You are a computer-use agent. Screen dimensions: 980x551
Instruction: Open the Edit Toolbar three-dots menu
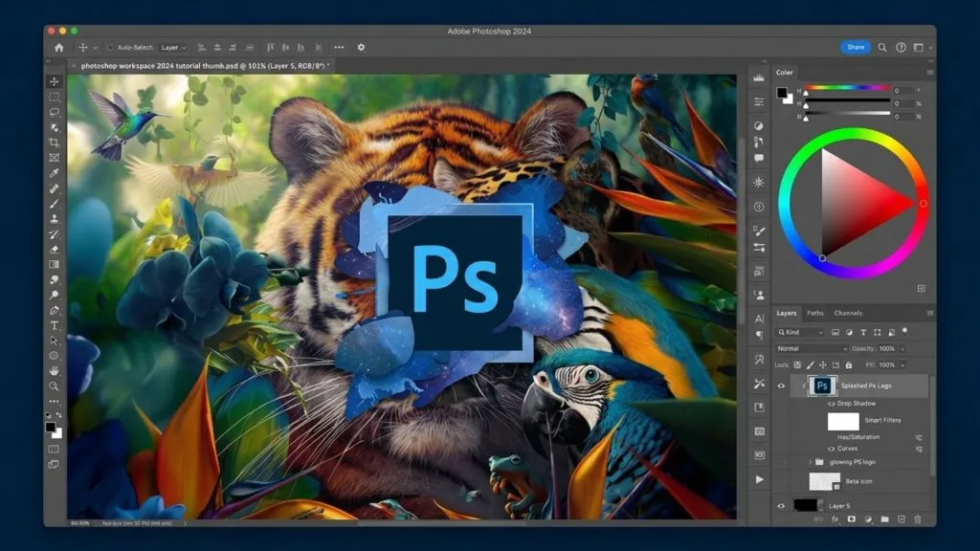point(55,402)
